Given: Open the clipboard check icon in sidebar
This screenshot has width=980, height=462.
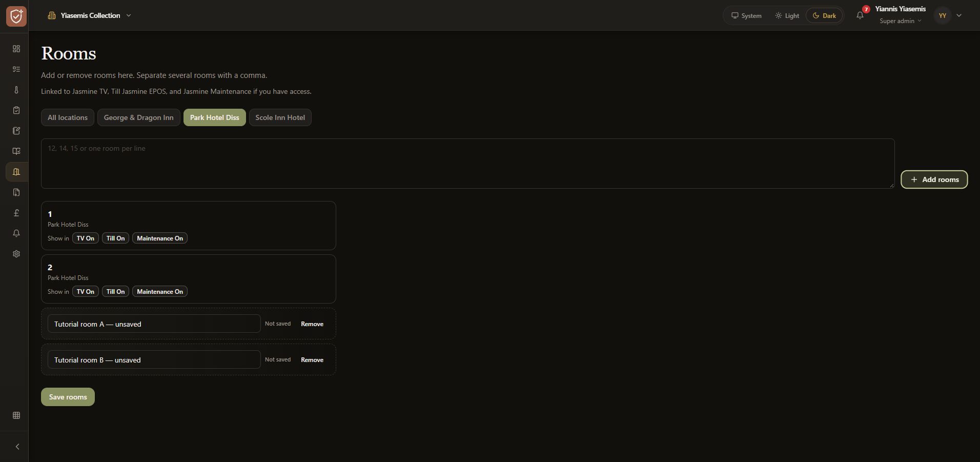Looking at the screenshot, I should [16, 110].
